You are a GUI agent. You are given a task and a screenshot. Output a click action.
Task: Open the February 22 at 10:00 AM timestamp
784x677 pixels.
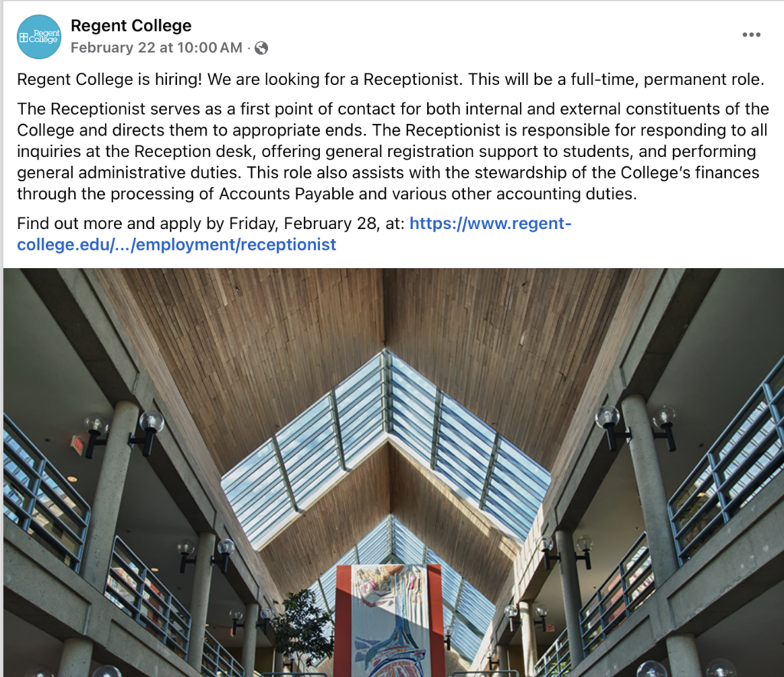tap(156, 47)
